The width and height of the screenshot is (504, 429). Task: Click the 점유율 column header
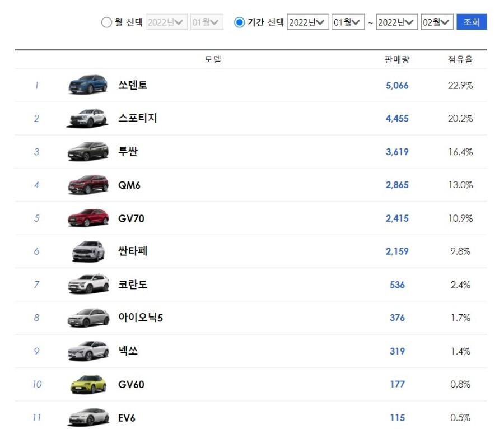point(460,59)
